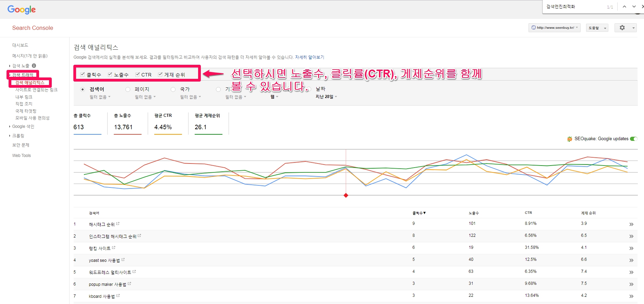This screenshot has height=304, width=644.
Task: Select 내부 링크 in sidebar menu
Action: pos(24,97)
